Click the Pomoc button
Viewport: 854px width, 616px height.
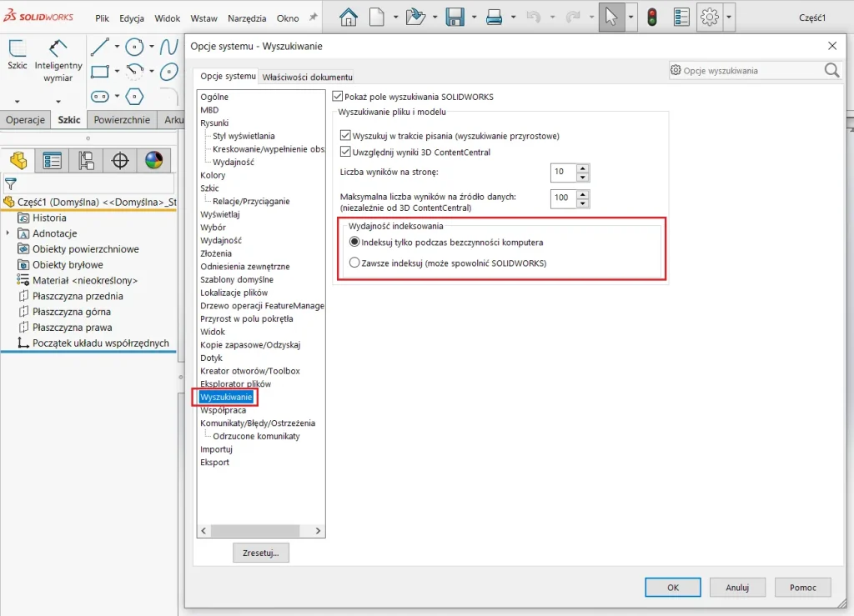tap(803, 587)
